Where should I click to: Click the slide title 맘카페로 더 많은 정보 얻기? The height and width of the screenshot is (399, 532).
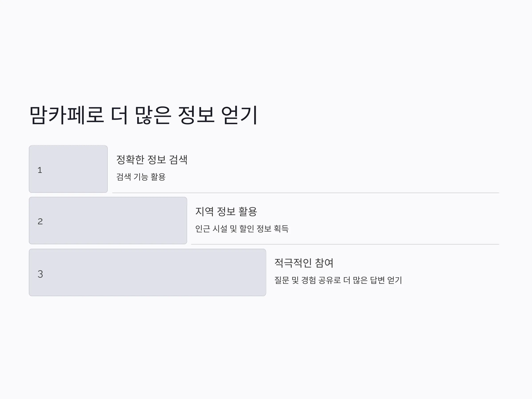click(x=144, y=115)
